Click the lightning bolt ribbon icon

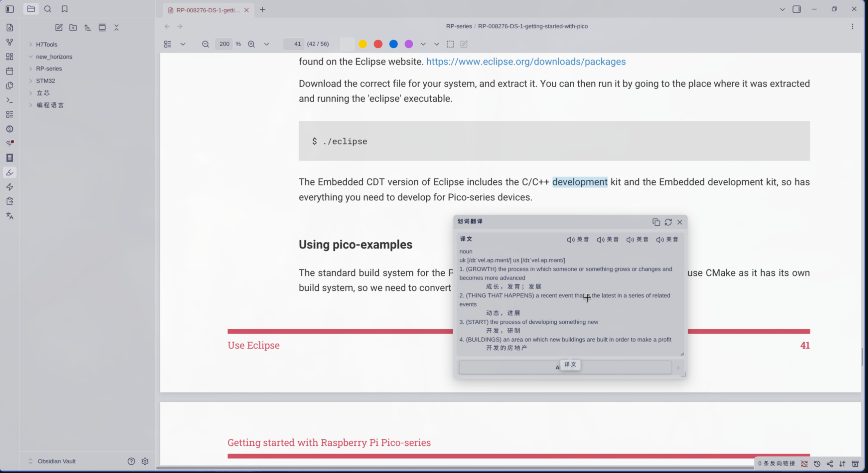click(x=10, y=187)
